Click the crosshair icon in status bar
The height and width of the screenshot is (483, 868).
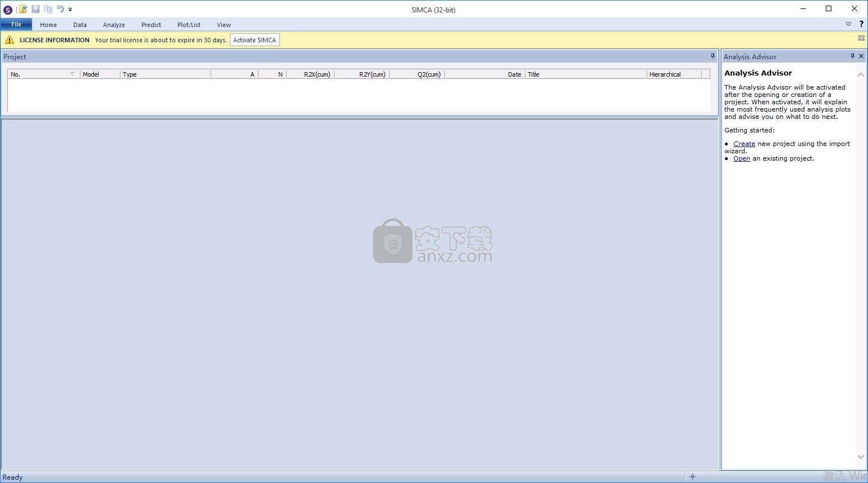[692, 477]
